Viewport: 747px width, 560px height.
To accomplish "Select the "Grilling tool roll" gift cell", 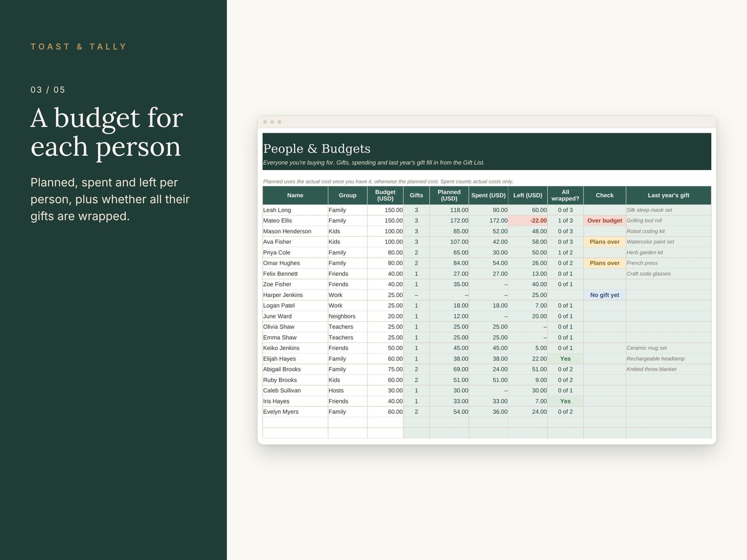I will (x=669, y=221).
